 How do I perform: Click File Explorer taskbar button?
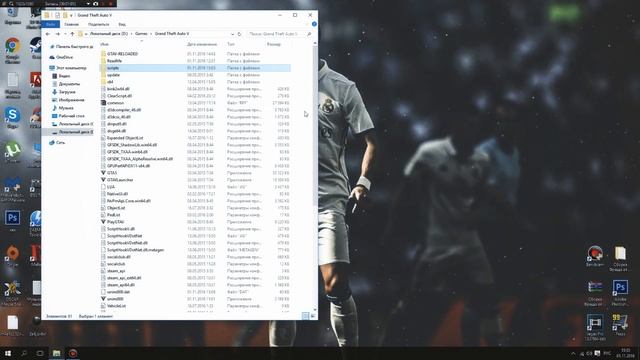57,353
